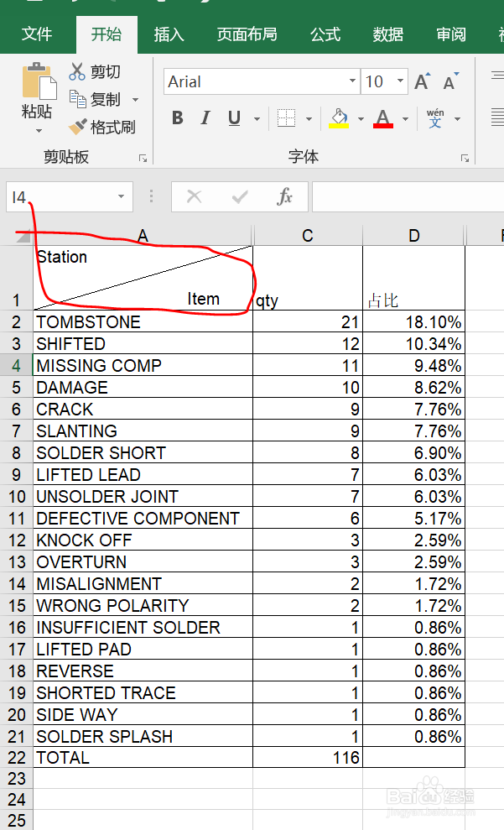This screenshot has height=830, width=504.
Task: Decrease font size with smaller A
Action: (x=450, y=81)
